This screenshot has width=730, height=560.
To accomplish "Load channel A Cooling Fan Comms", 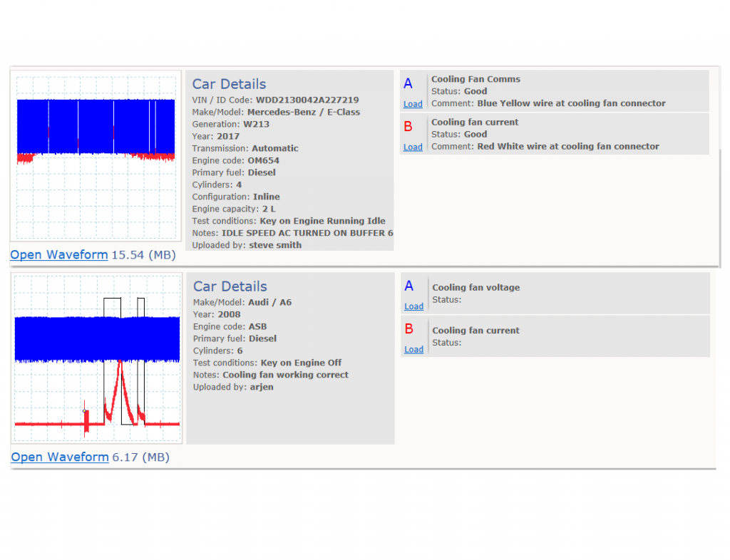I will pyautogui.click(x=413, y=104).
